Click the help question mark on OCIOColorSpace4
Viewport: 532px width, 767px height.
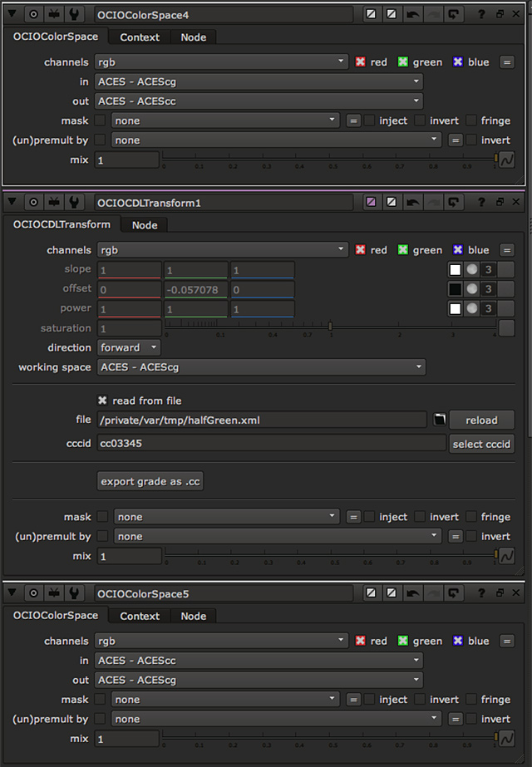(x=481, y=14)
